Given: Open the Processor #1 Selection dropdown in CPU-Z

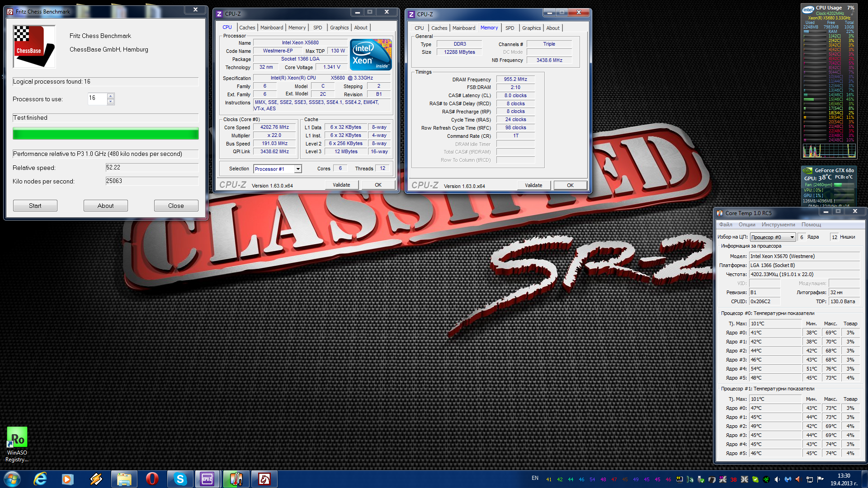Looking at the screenshot, I should (298, 169).
